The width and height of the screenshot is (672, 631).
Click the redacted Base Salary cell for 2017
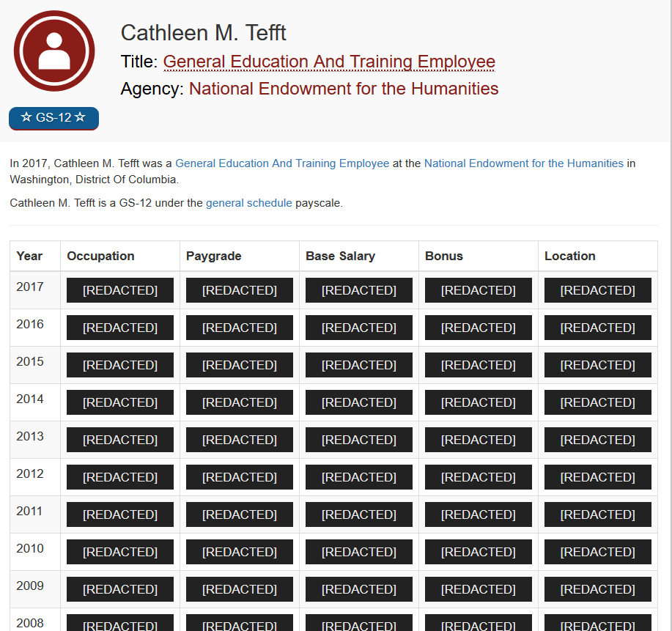pyautogui.click(x=359, y=290)
